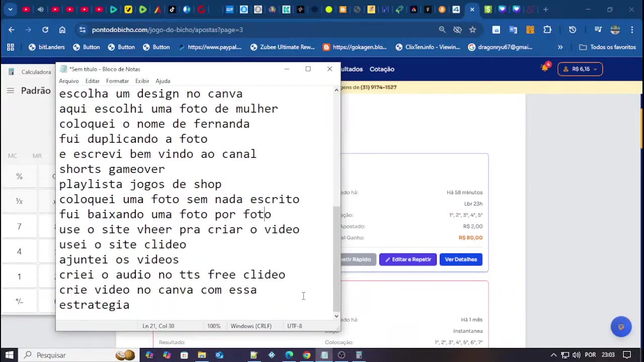
Task: Click the MC memory clear button
Action: pyautogui.click(x=13, y=156)
